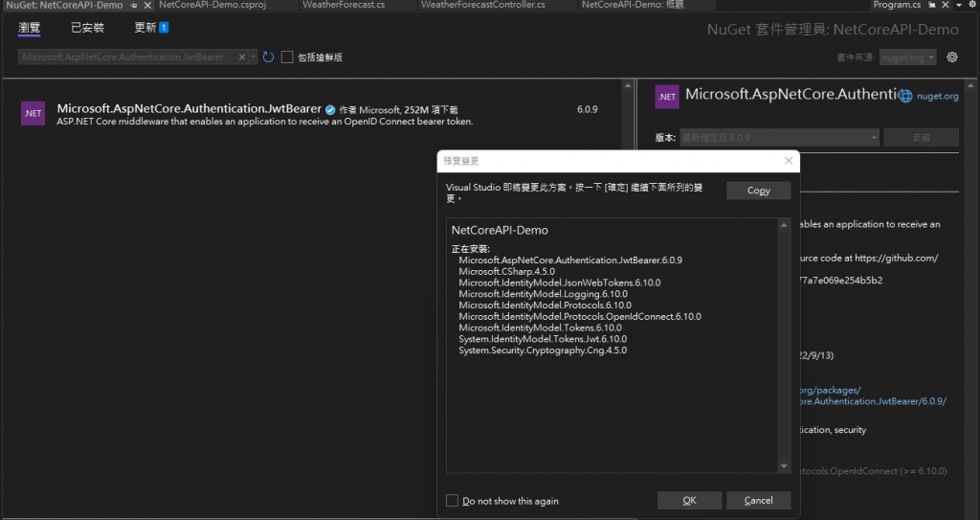The width and height of the screenshot is (980, 520).
Task: Click Cancel in the preview dialog
Action: (x=758, y=501)
